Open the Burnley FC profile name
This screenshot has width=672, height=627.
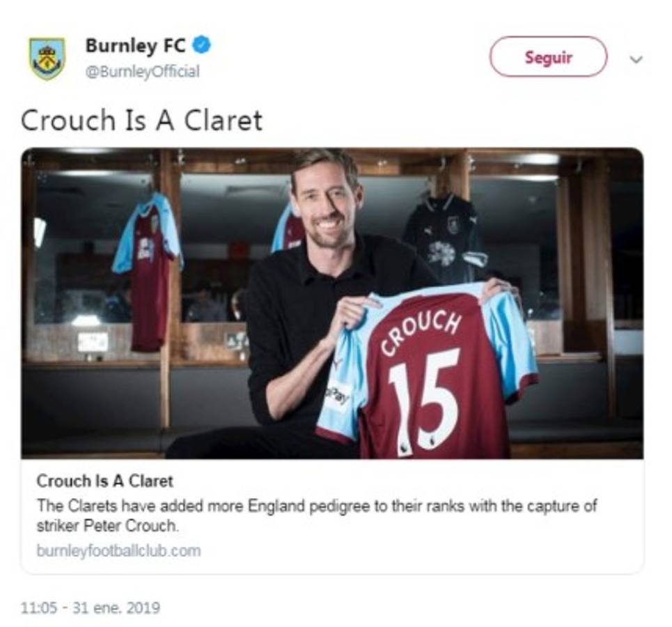(135, 46)
